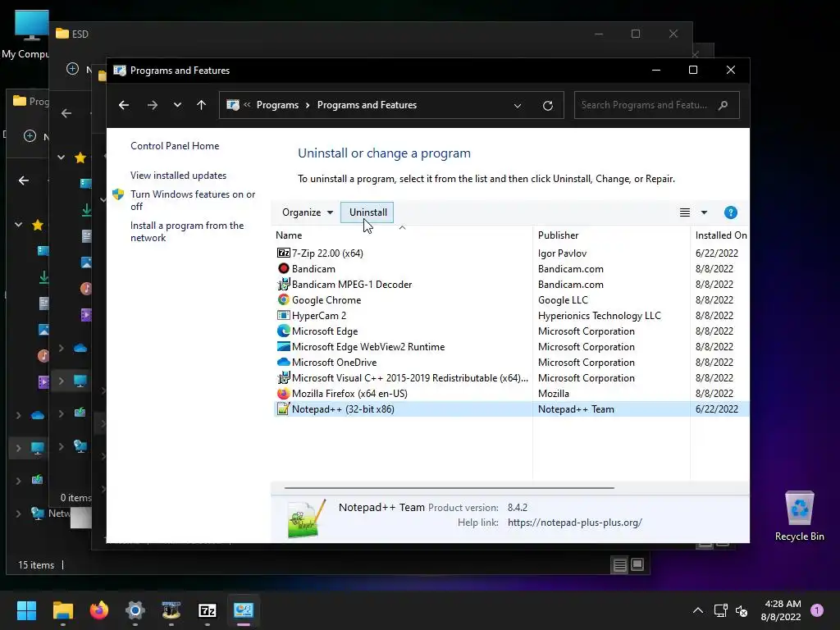
Task: Expand OneDrive tree node in leftmost Explorer window
Action: [18, 415]
